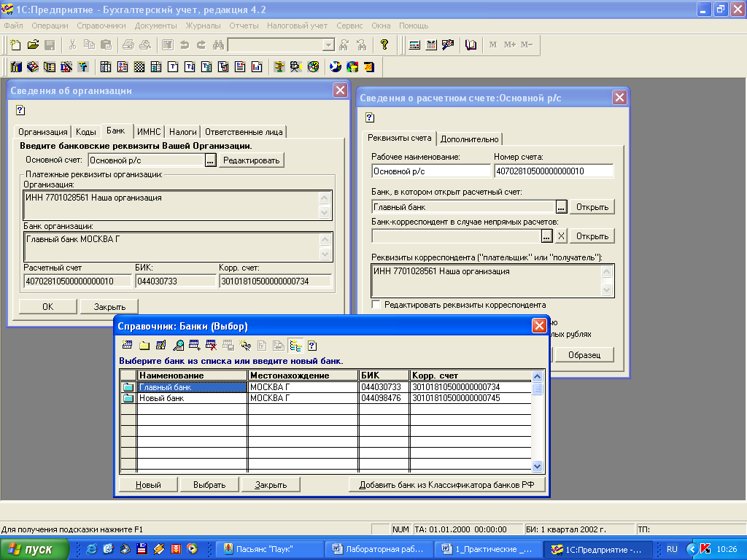747x560 pixels.
Task: Click the Номер счета input field
Action: click(x=554, y=171)
